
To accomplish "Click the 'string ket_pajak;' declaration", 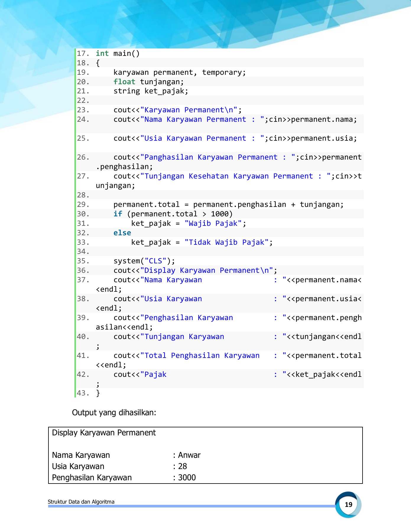I will coord(151,91).
